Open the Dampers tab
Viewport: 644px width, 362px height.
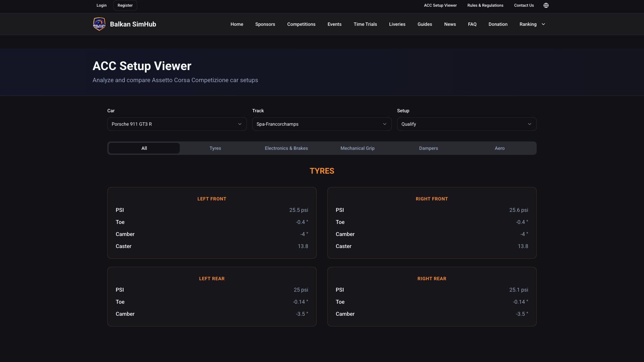click(428, 148)
